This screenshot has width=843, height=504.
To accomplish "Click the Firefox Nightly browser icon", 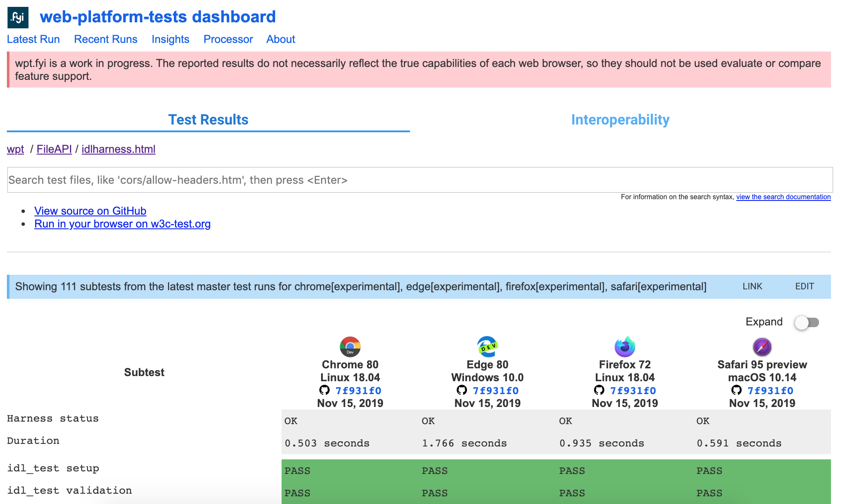I will (x=625, y=346).
